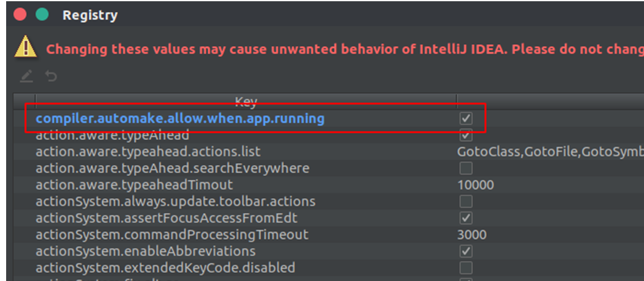
Task: Click the pencil edit icon in toolbar
Action: tap(26, 76)
